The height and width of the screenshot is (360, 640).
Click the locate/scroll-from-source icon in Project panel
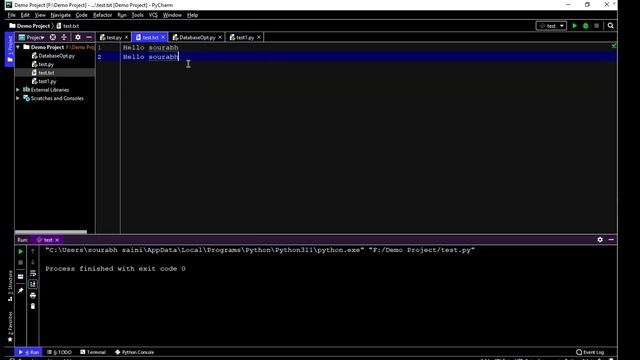point(53,37)
